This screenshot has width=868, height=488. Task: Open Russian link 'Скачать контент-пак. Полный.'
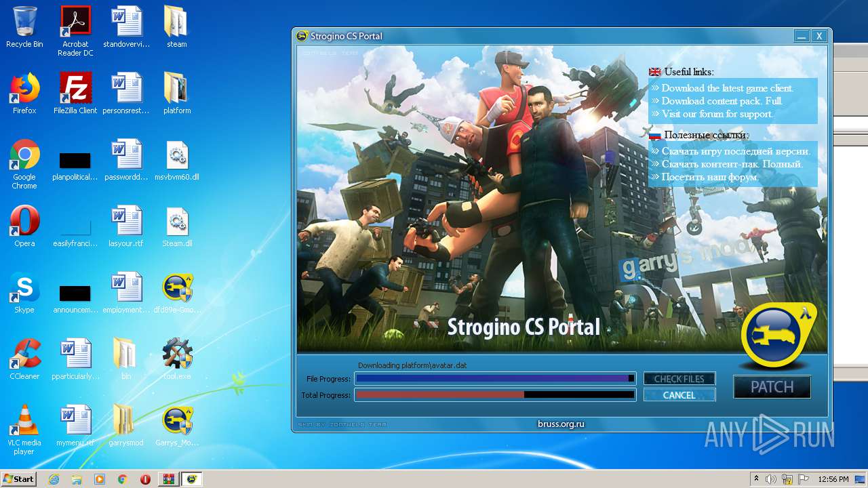point(732,164)
